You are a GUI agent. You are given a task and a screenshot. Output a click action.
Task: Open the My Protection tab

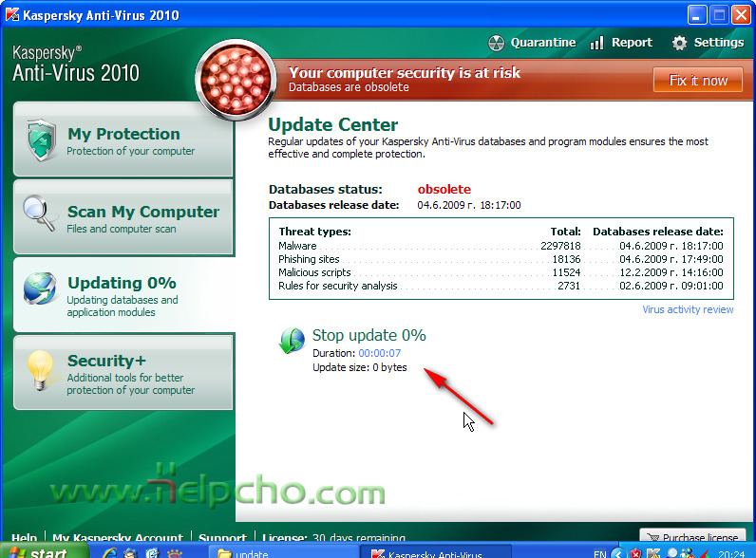(123, 139)
